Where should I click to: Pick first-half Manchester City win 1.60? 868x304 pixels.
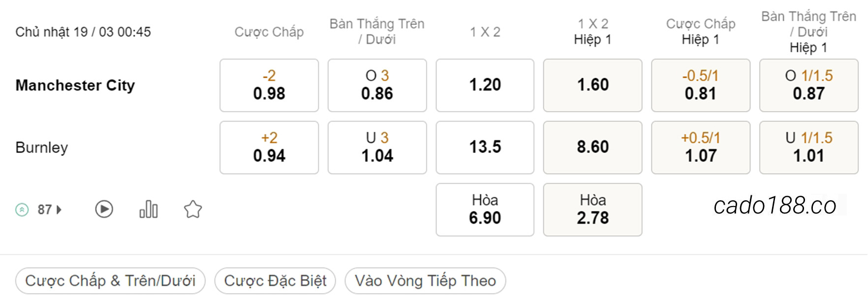(x=593, y=85)
